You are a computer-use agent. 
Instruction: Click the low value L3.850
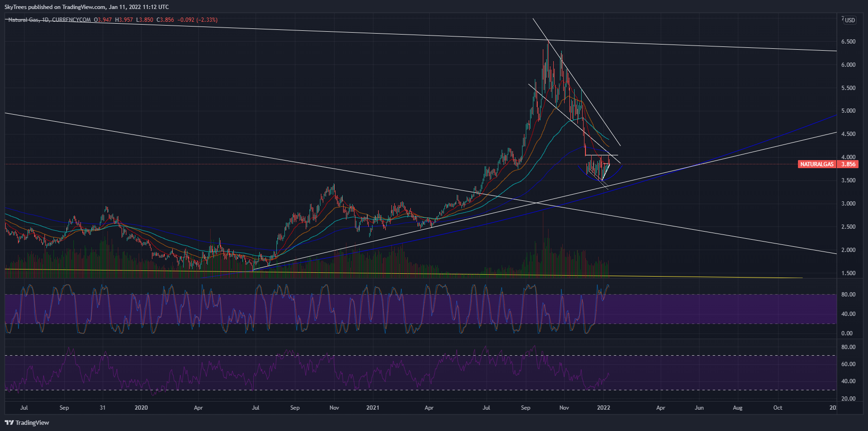pos(144,20)
